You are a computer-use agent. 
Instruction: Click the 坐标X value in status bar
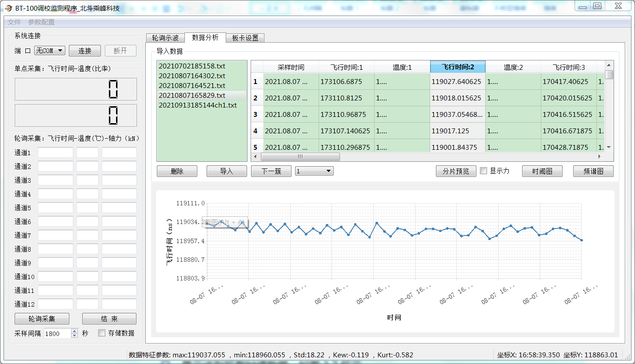click(529, 355)
